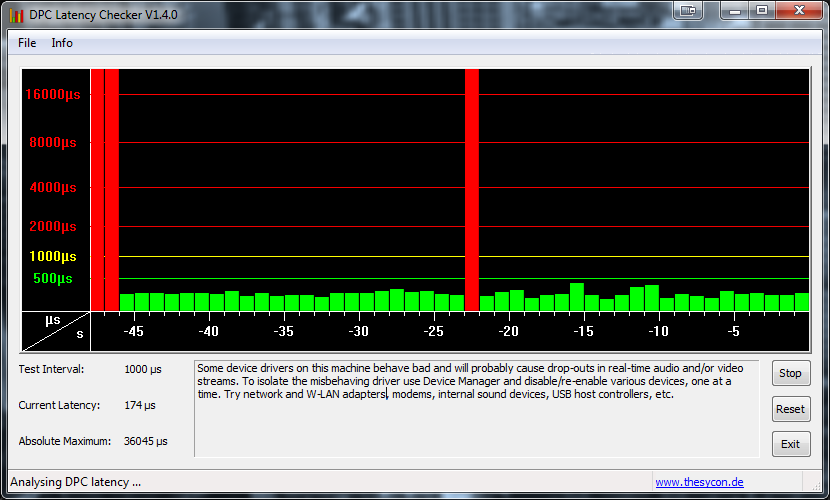Click the 'Test Interval:' label

51,369
